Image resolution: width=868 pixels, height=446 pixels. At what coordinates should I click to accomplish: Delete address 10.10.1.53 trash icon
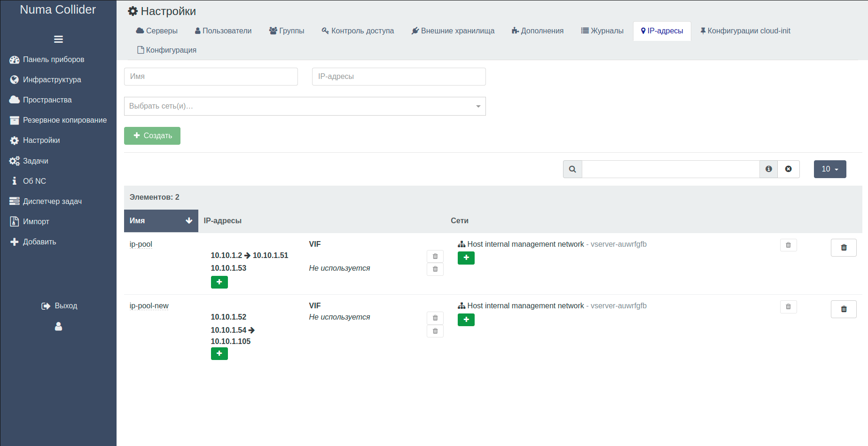tap(435, 269)
